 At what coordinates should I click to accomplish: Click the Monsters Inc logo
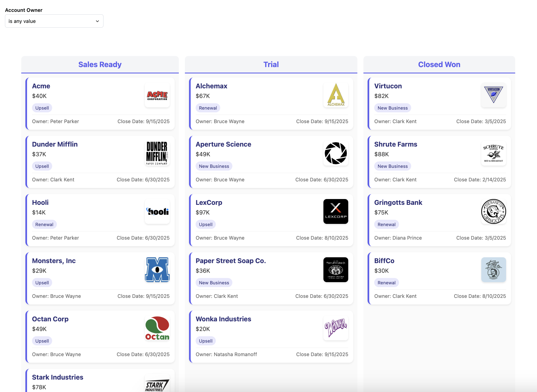157,270
